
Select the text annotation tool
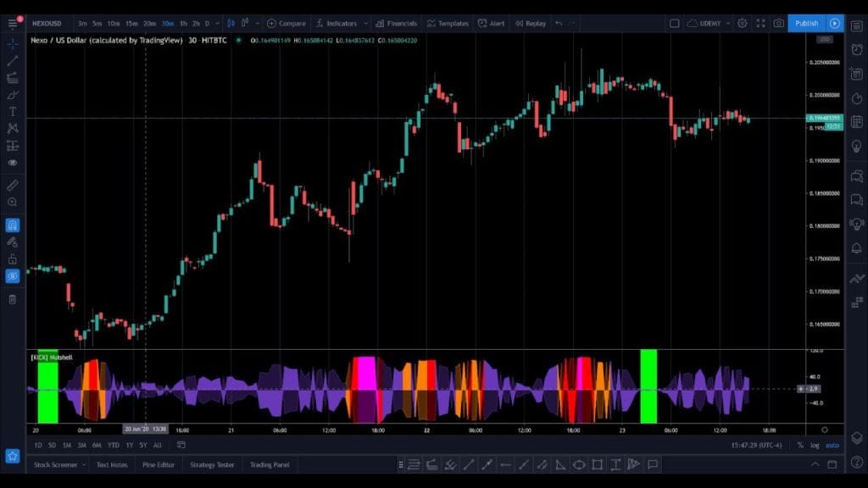point(13,112)
